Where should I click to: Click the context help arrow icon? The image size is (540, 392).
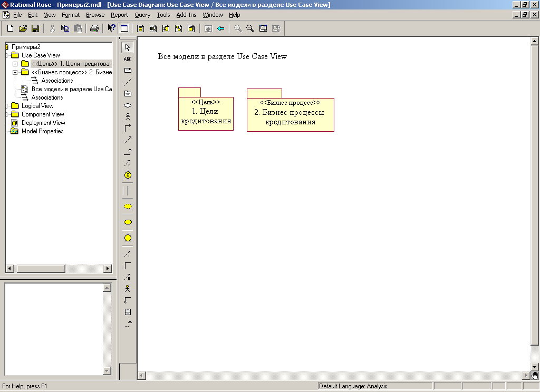(111, 28)
